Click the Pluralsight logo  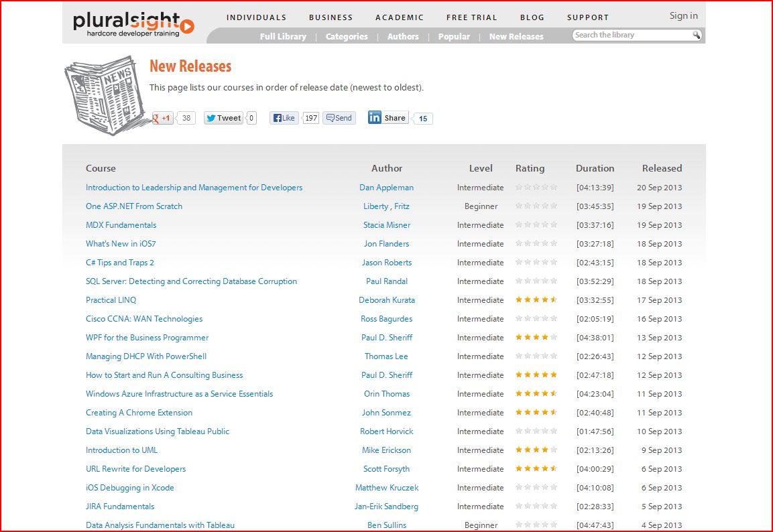133,24
